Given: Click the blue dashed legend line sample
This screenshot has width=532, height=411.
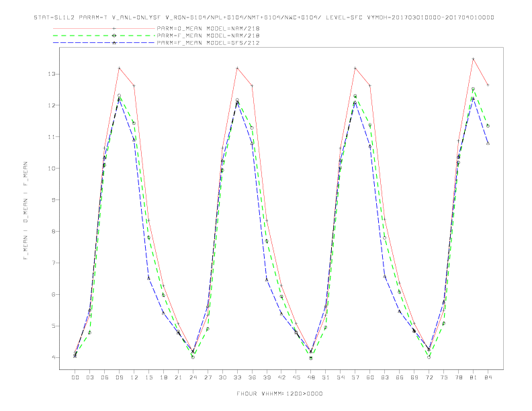Looking at the screenshot, I should click(x=104, y=43).
